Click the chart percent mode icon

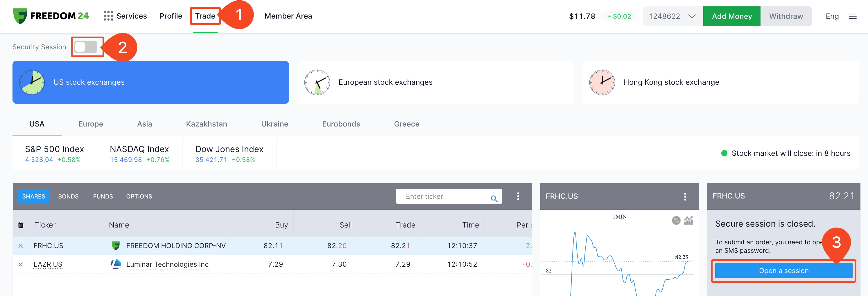(x=676, y=220)
